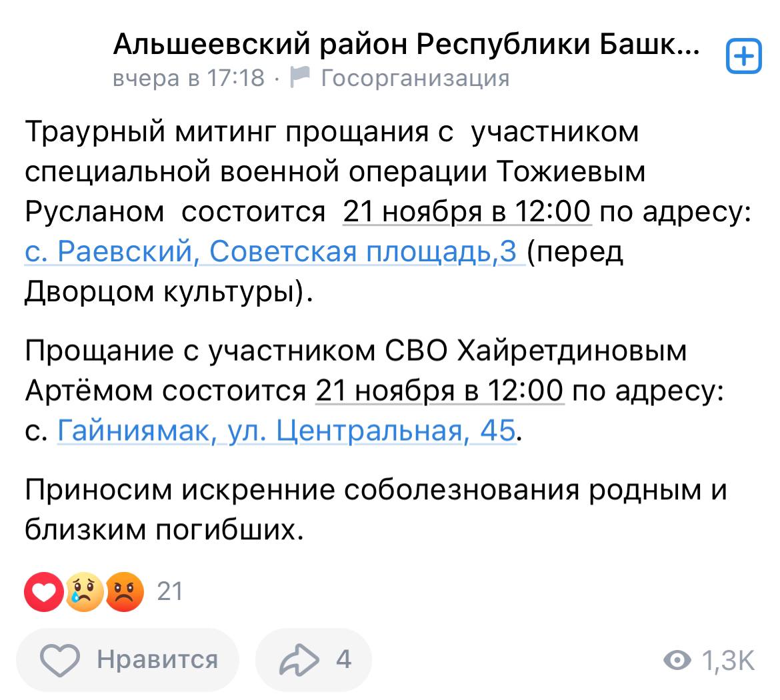This screenshot has width=780, height=700.
Task: Click the Госорганизация label
Action: point(415,78)
